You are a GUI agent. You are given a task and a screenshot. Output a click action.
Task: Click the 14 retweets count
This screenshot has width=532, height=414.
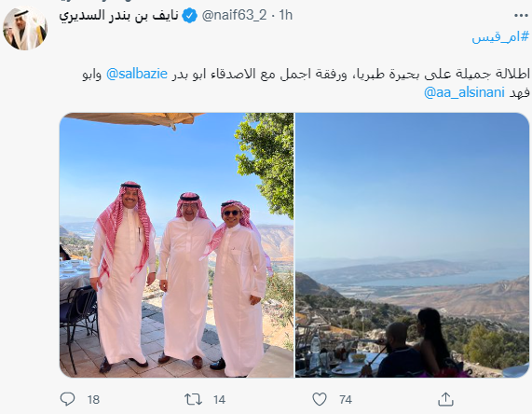tap(219, 400)
